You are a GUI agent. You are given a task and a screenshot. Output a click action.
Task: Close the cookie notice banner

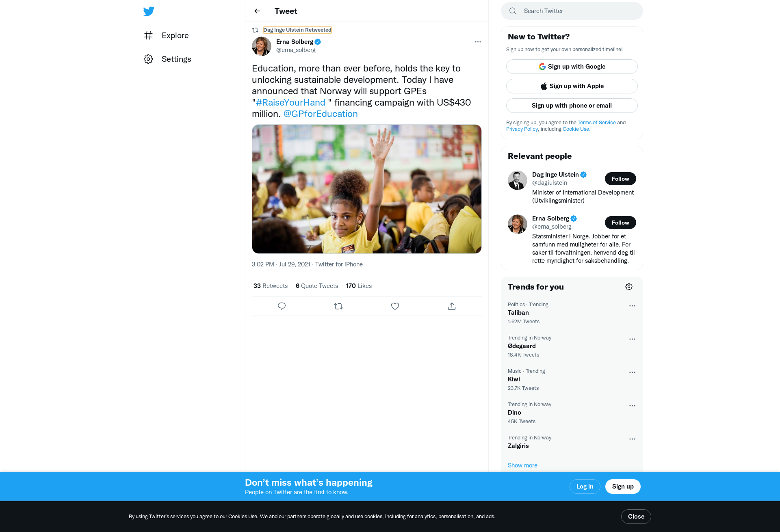point(636,517)
